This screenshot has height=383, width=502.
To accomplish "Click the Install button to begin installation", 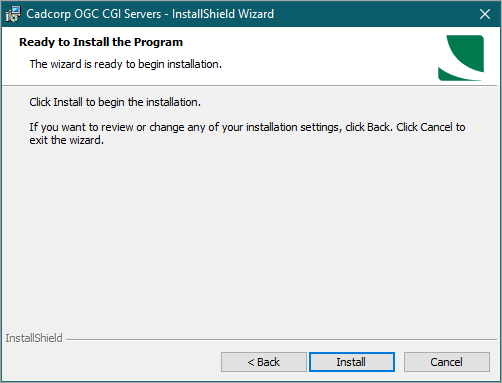I will point(352,362).
